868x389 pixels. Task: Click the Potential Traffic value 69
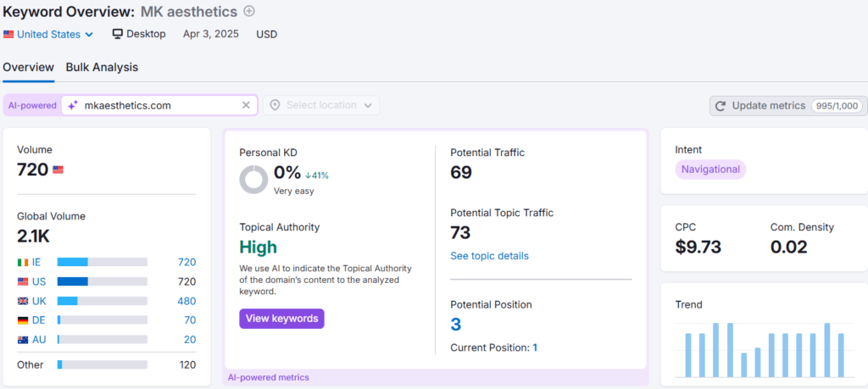pyautogui.click(x=461, y=173)
